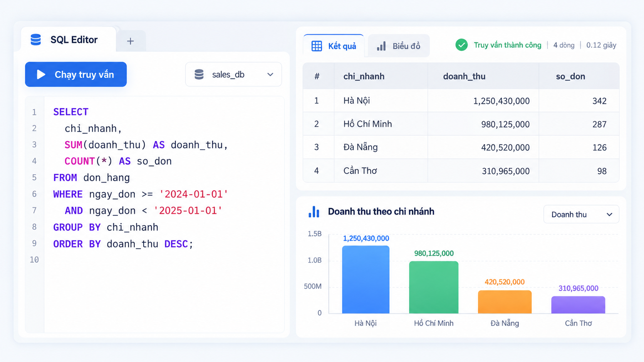Click the 4 dòng row count
This screenshot has width=644, height=362.
(x=564, y=45)
